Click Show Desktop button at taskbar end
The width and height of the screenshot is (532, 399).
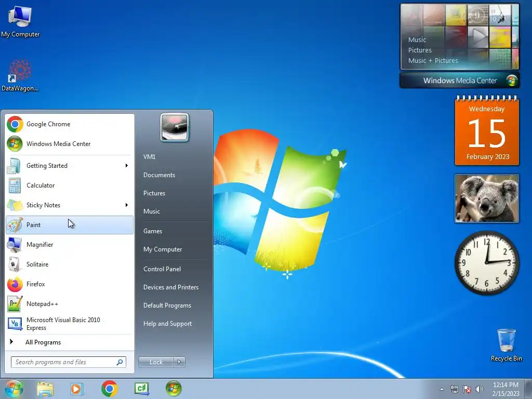coord(528,389)
